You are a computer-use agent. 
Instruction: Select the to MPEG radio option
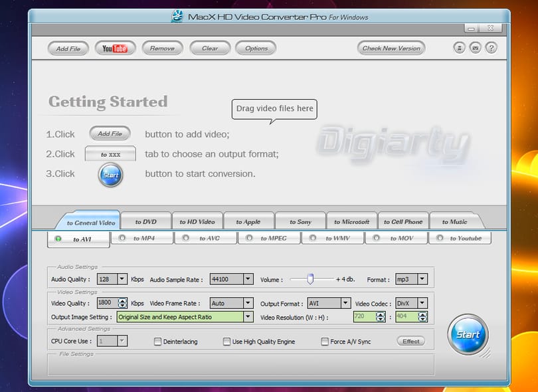pos(250,238)
